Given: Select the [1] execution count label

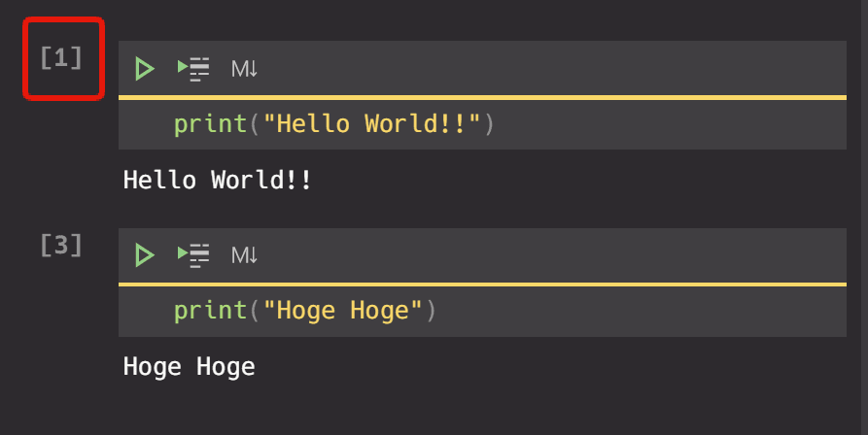Looking at the screenshot, I should point(61,57).
